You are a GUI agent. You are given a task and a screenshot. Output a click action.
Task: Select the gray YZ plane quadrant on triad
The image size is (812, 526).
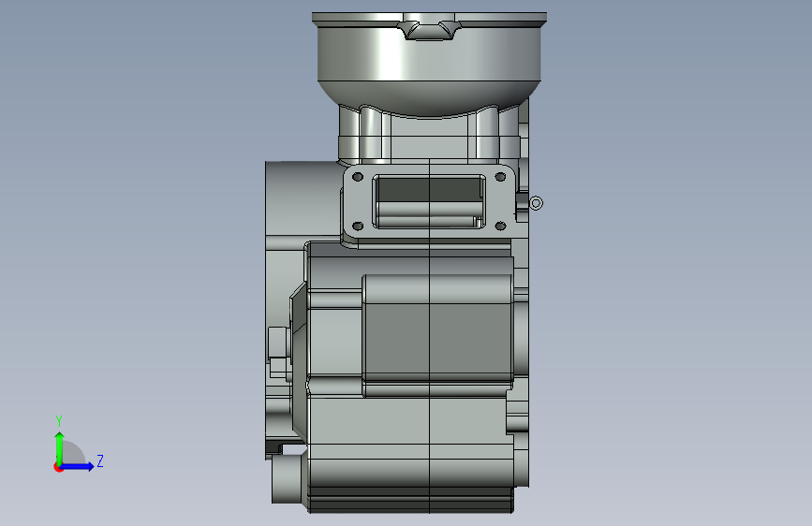[73, 454]
